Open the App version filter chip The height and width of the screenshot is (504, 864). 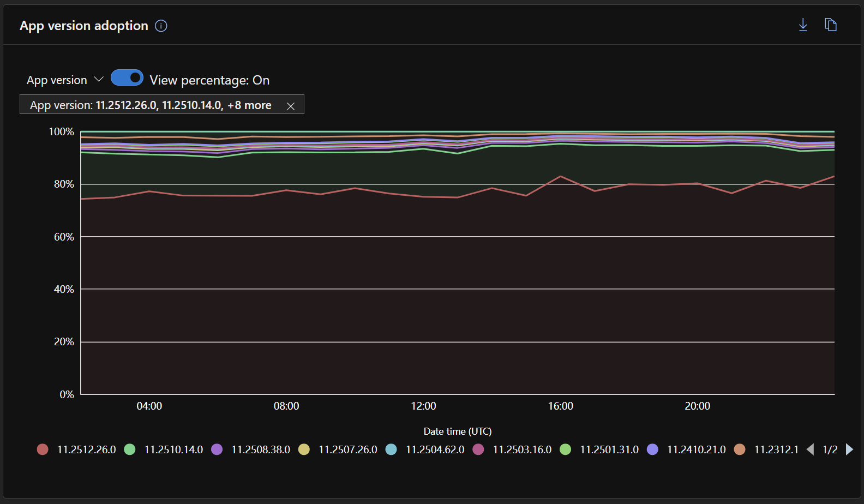tap(151, 105)
